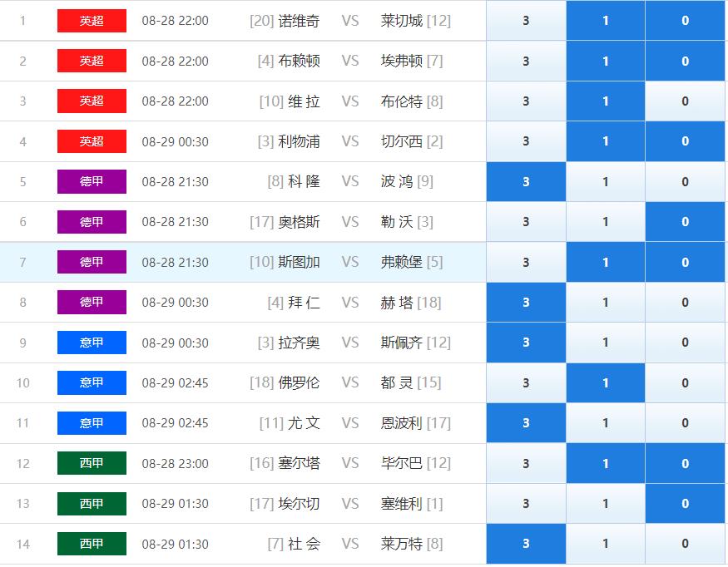The height and width of the screenshot is (567, 728).
Task: Click ranking [20] beside 诺维奇
Action: point(262,21)
